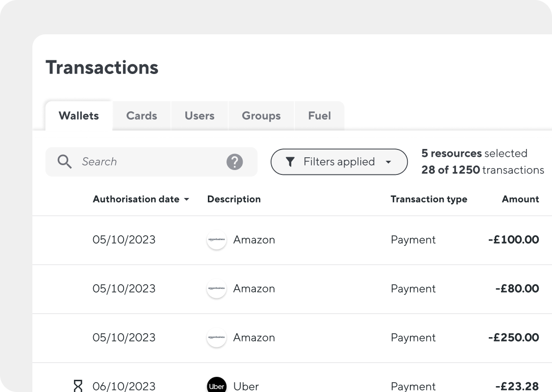
Task: Select the Amazon logo on the £80.00 transaction
Action: tap(217, 289)
